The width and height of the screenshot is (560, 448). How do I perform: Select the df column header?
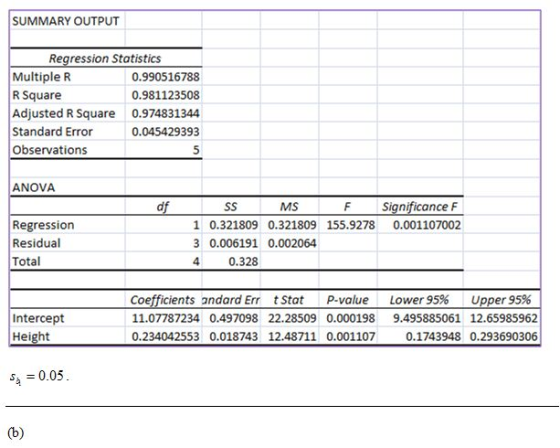(x=162, y=206)
